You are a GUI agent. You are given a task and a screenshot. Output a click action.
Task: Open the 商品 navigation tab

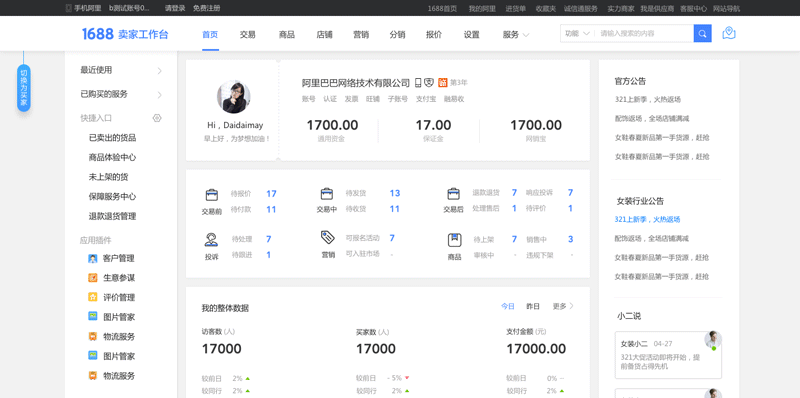click(x=287, y=35)
